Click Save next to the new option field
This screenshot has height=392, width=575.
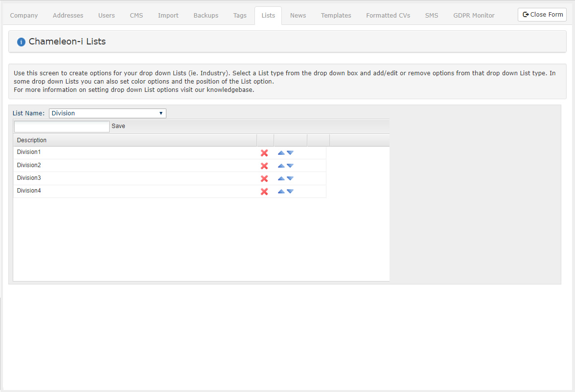(x=118, y=126)
